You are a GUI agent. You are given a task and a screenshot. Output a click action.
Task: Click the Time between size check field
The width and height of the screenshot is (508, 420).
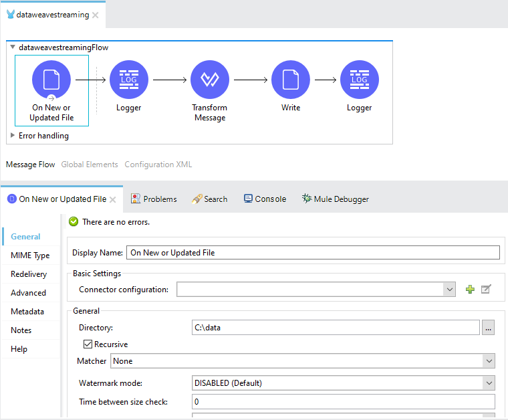tap(344, 402)
